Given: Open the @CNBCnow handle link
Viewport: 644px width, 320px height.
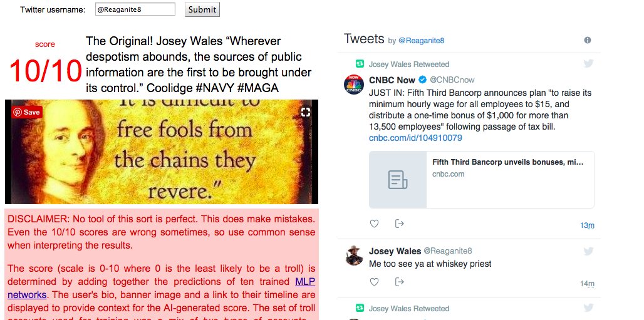Looking at the screenshot, I should [452, 80].
